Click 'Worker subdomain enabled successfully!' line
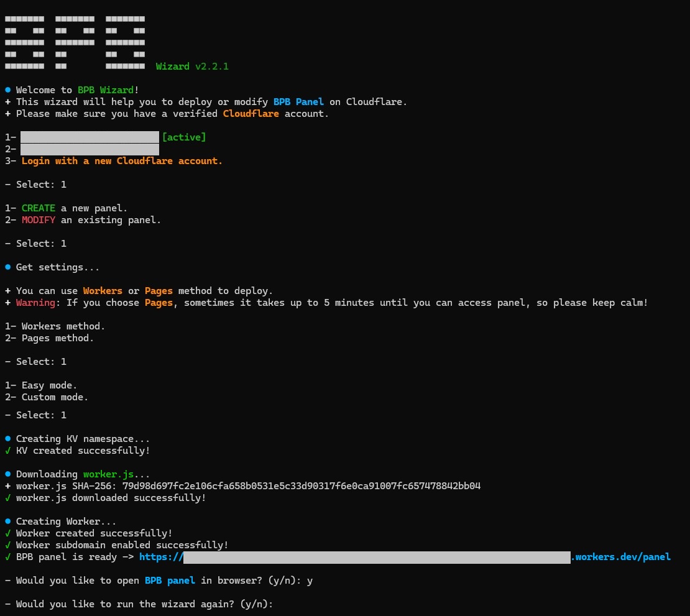Viewport: 690px width, 616px height. 117,545
